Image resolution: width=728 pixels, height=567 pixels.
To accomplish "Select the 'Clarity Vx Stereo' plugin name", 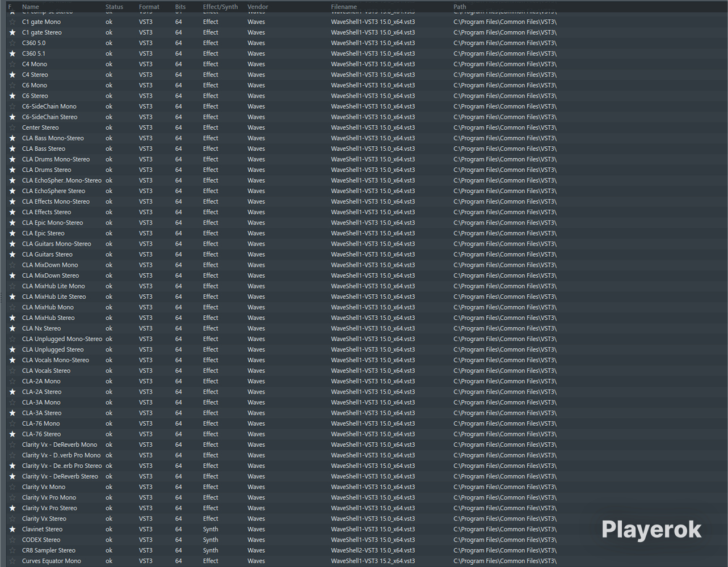I will (x=44, y=519).
